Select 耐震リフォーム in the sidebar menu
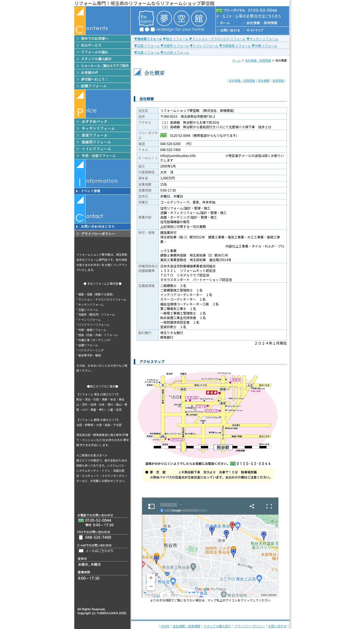The width and height of the screenshot is (364, 629). tap(102, 86)
